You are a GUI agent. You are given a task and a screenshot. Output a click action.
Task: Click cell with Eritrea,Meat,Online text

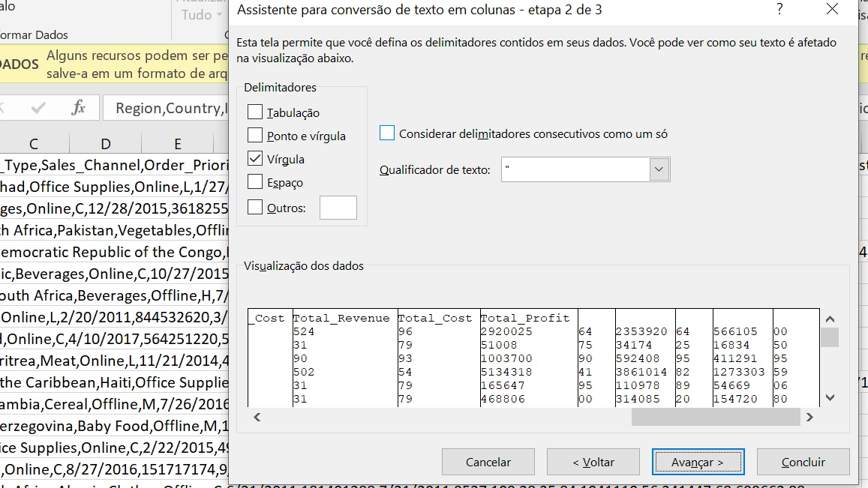[x=114, y=361]
